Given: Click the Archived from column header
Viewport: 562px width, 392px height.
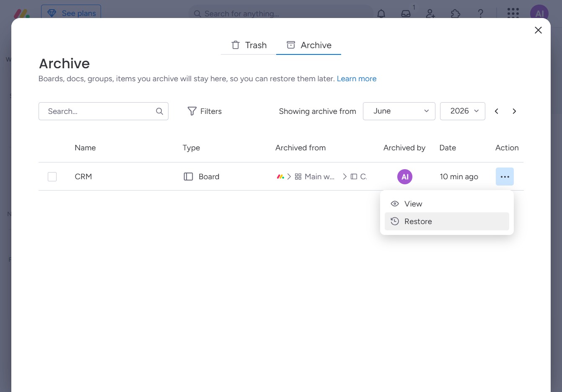Looking at the screenshot, I should click(300, 148).
